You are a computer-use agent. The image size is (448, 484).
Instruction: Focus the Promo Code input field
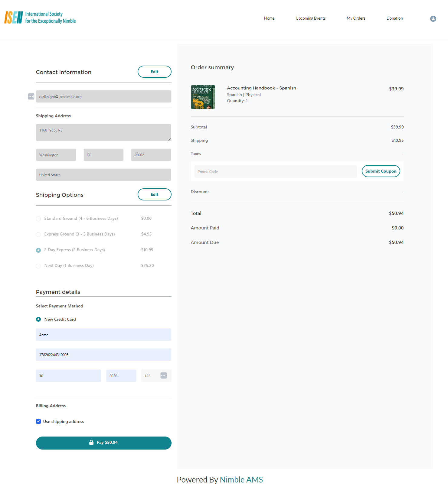[275, 171]
